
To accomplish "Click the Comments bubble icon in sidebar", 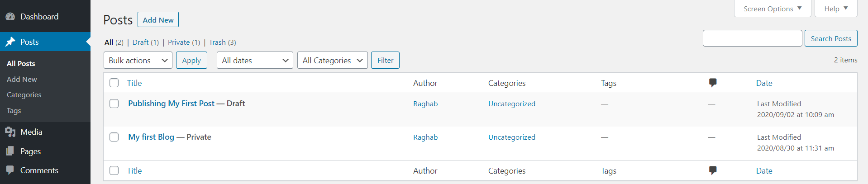I will [x=10, y=170].
